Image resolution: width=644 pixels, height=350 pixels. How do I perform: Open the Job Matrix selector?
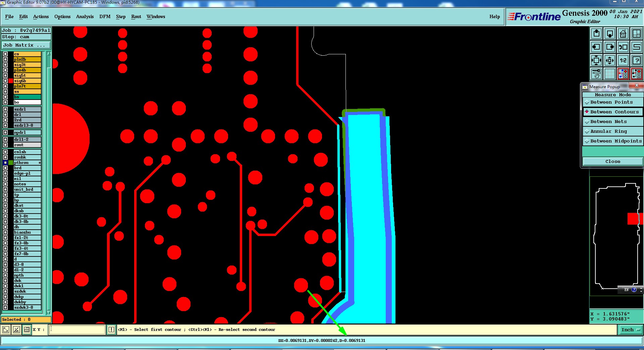26,45
